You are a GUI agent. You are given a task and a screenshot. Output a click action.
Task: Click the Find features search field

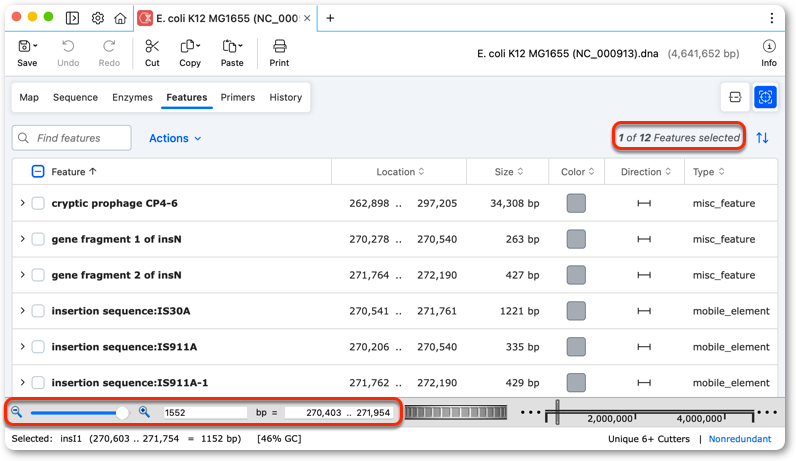click(x=72, y=138)
